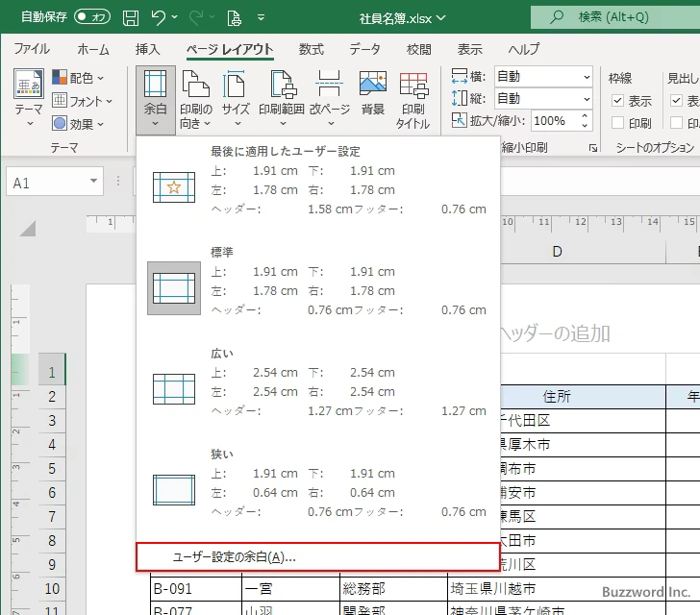This screenshot has width=700, height=615.
Task: Open the フォント theme fonts dropdown
Action: [x=82, y=101]
